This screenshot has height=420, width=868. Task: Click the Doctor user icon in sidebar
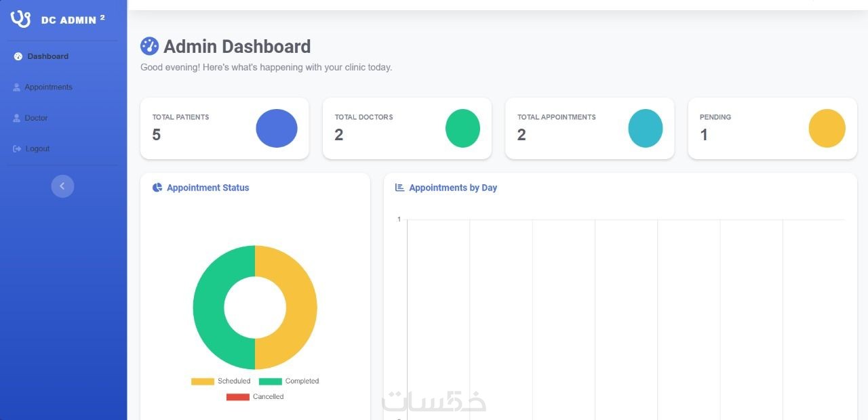[x=17, y=118]
